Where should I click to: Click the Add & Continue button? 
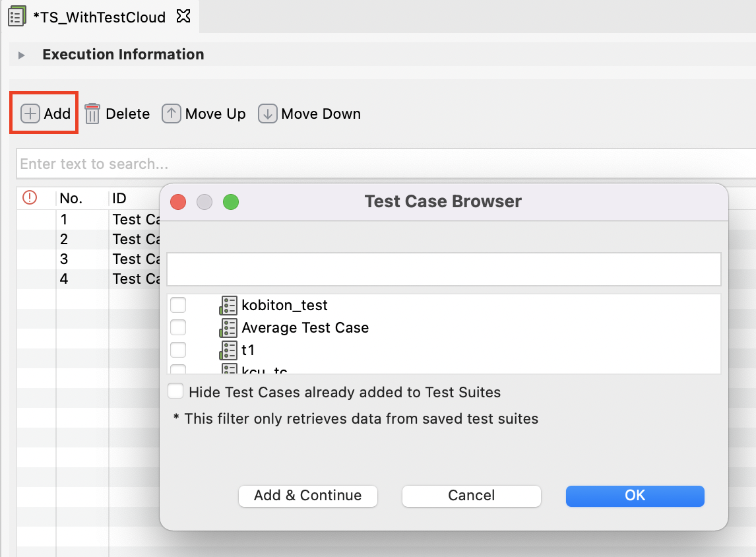307,496
